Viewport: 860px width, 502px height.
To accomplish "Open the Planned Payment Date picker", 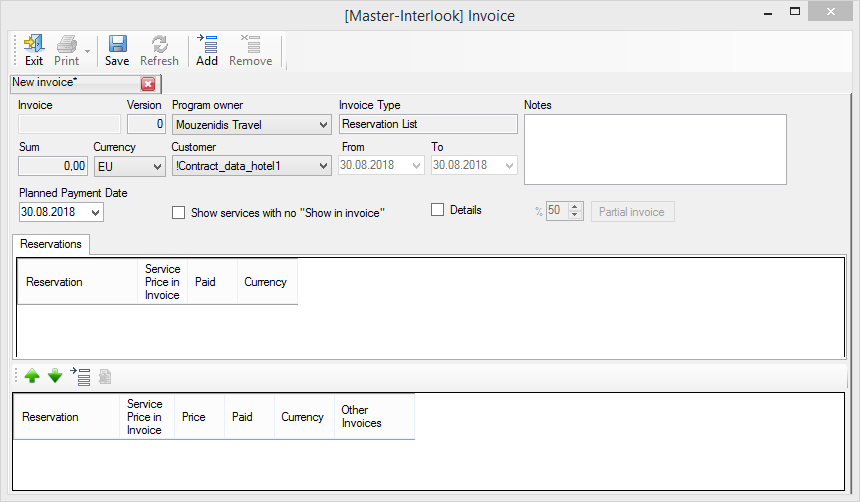I will [x=95, y=213].
